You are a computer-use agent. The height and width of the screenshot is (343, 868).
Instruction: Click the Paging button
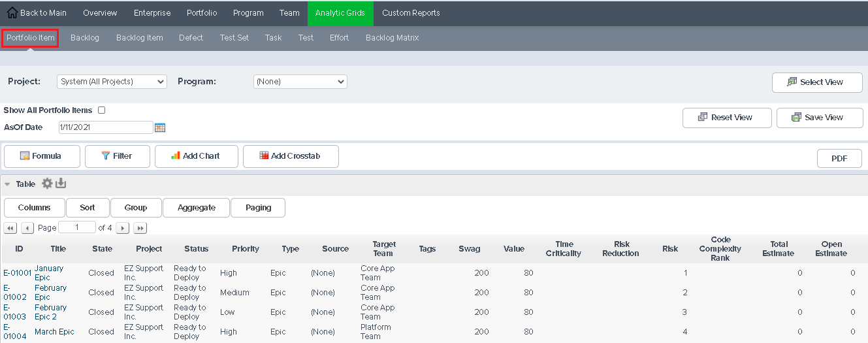click(258, 208)
